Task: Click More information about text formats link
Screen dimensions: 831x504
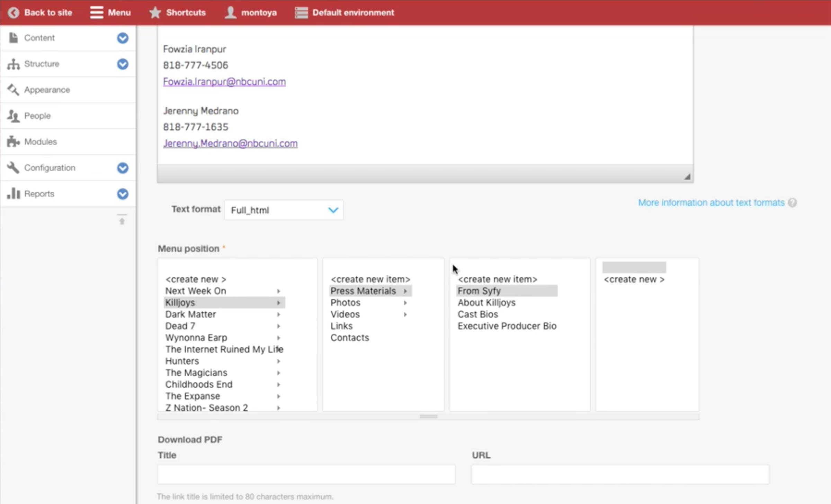Action: [x=711, y=203]
